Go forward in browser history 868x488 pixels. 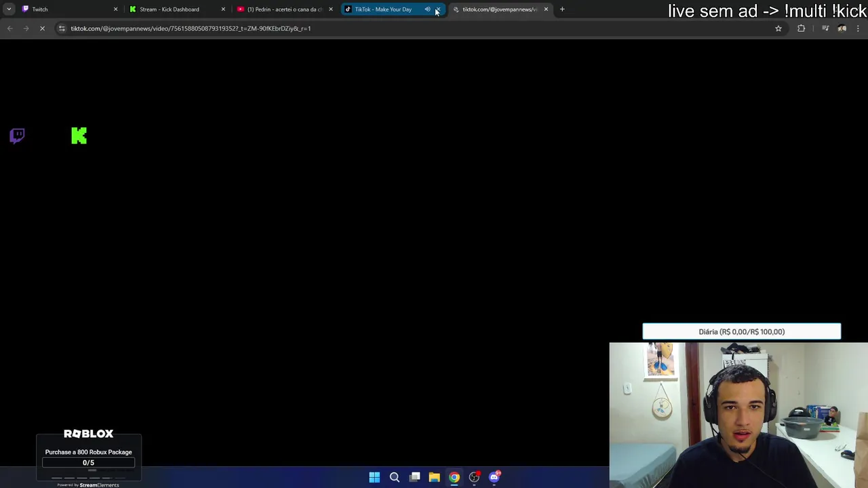[x=26, y=28]
